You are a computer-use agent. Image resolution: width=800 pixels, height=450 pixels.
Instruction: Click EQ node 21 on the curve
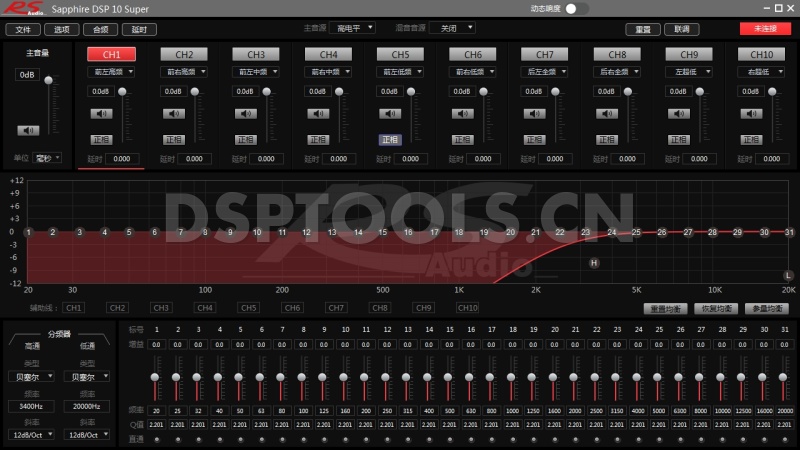[x=535, y=232]
